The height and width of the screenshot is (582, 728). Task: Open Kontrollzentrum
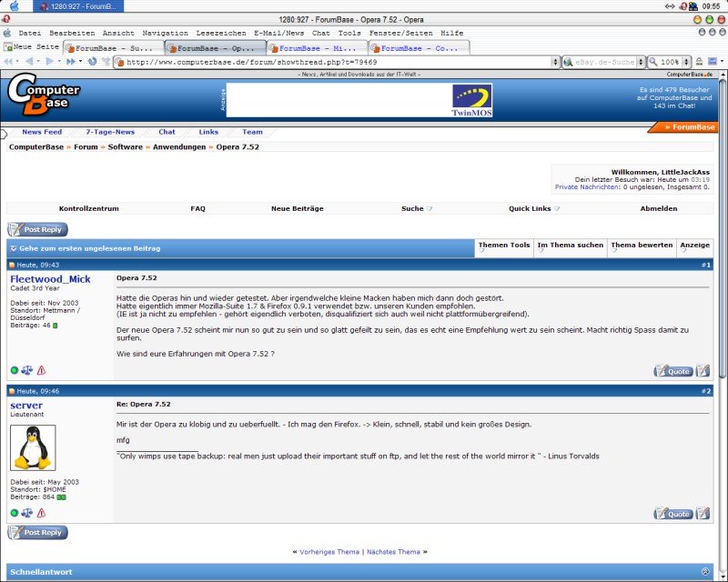[x=88, y=208]
